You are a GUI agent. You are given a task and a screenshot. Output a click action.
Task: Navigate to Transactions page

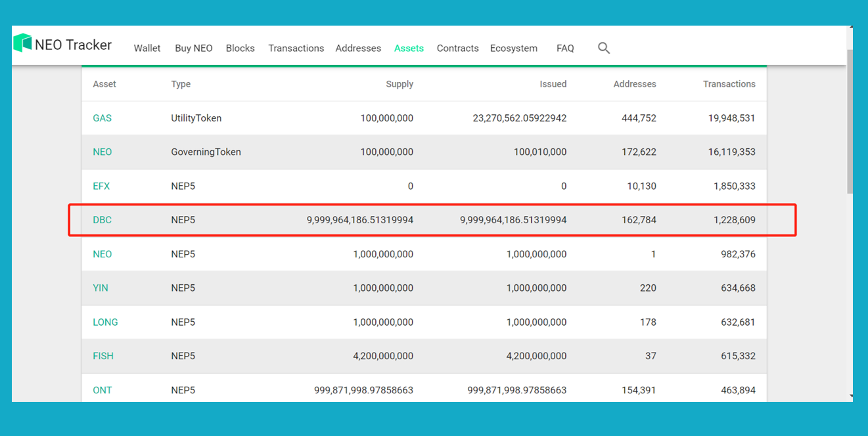[x=296, y=49]
